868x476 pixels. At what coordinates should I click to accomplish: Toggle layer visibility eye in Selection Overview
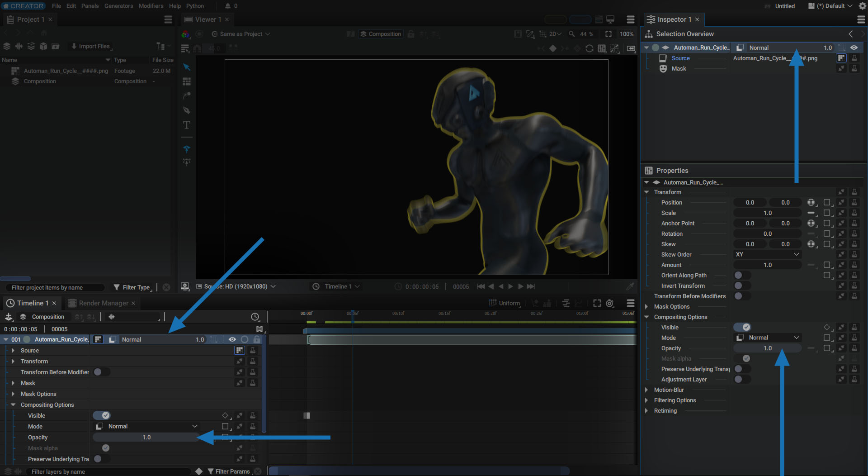pyautogui.click(x=854, y=48)
